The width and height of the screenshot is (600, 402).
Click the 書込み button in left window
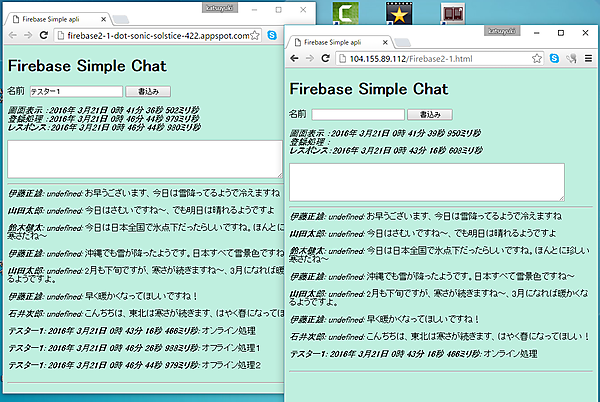click(x=148, y=91)
